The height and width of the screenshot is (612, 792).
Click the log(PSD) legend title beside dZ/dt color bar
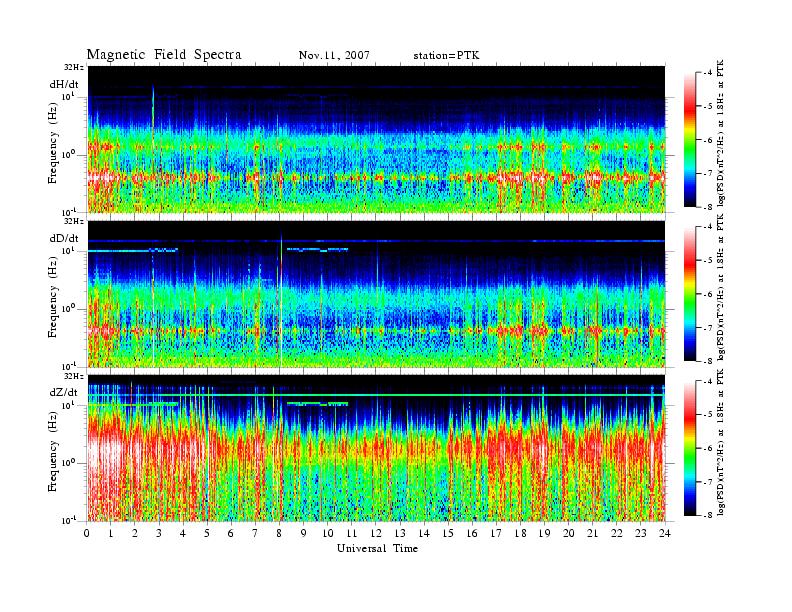click(x=721, y=442)
